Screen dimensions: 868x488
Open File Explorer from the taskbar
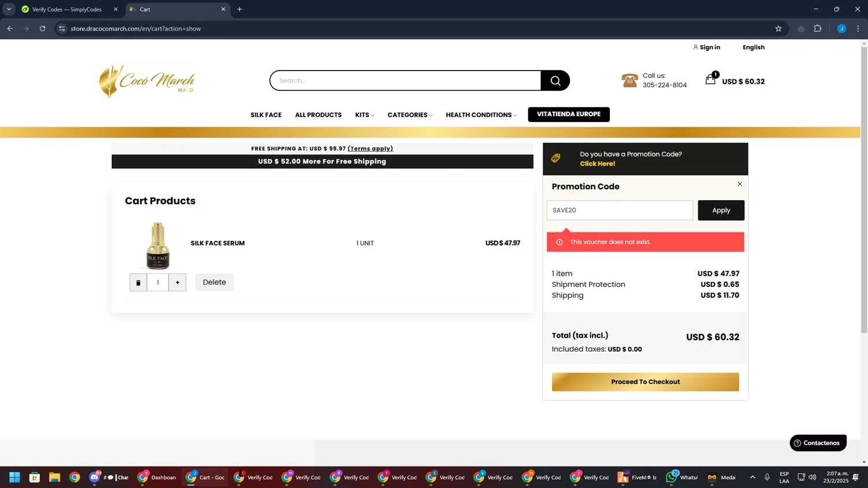(x=54, y=477)
